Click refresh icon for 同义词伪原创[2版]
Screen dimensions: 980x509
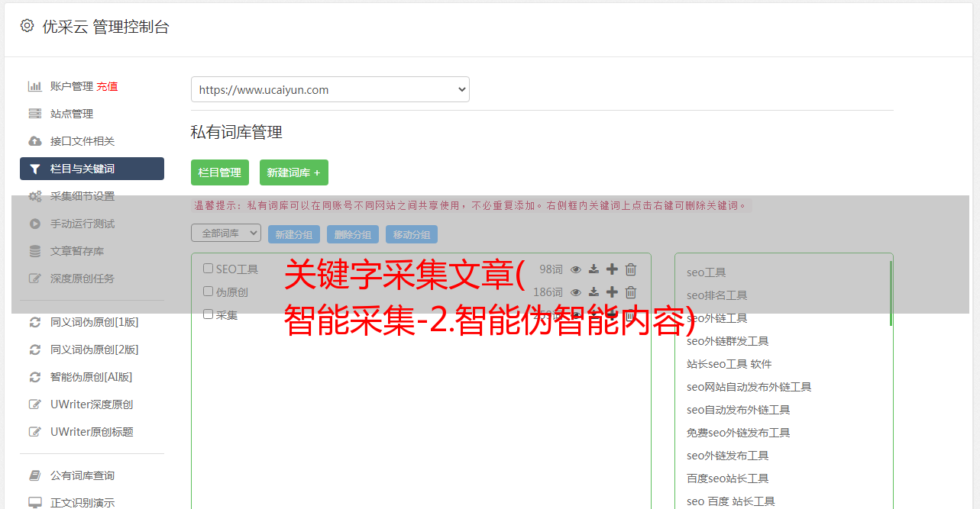pyautogui.click(x=35, y=350)
